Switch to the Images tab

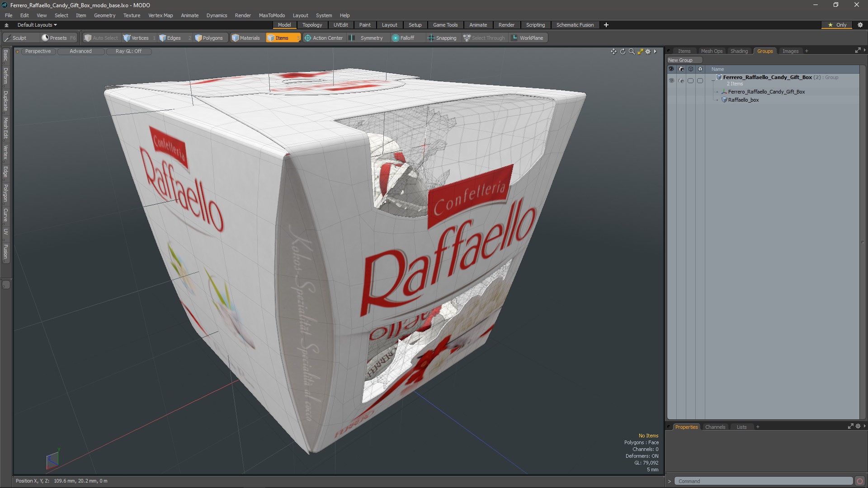point(790,51)
